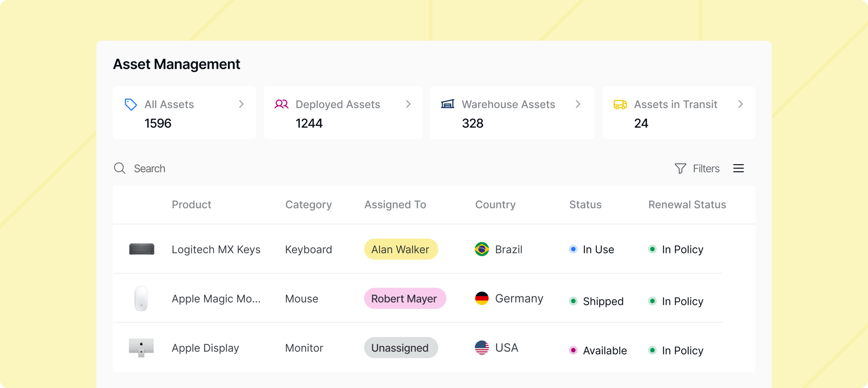868x388 pixels.
Task: Open the hamburger list menu icon
Action: click(x=739, y=168)
